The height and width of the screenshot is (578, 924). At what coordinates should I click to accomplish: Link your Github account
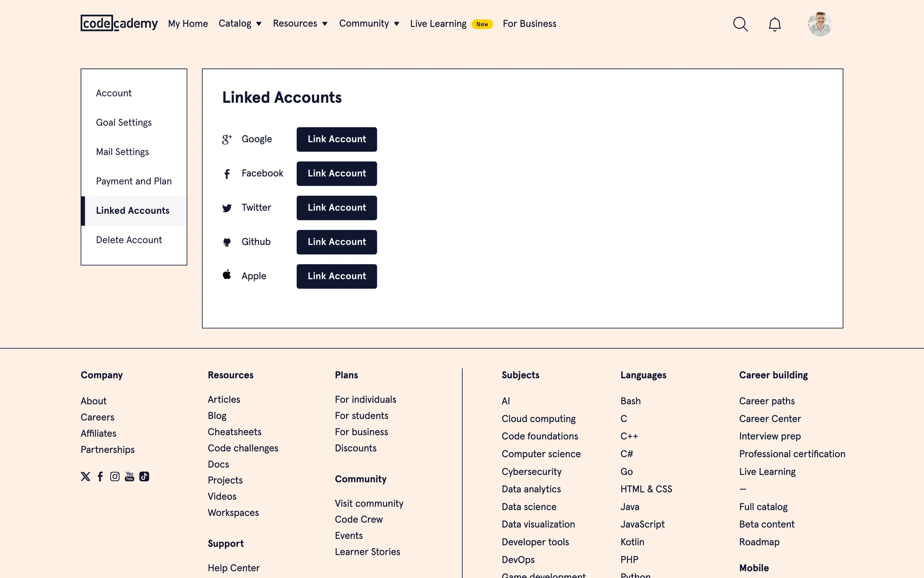tap(336, 242)
